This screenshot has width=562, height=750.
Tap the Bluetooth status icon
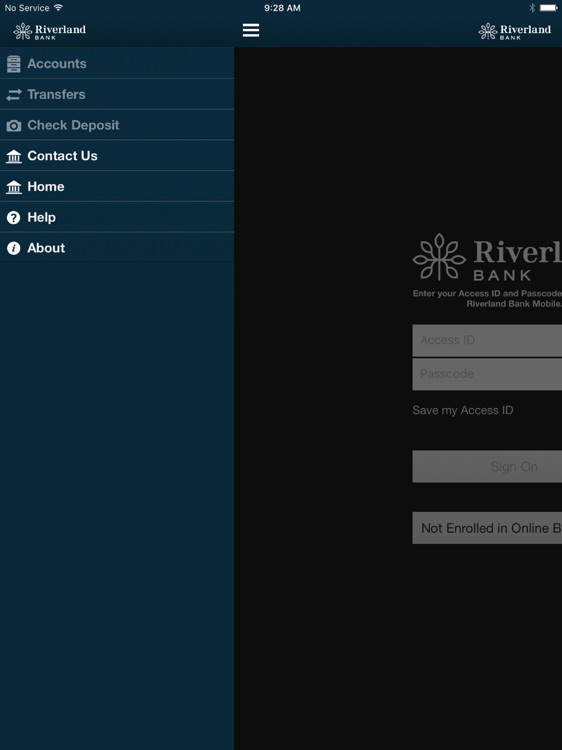[x=532, y=8]
